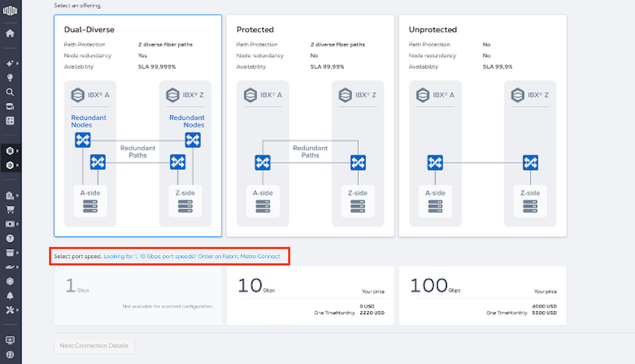Click the lightbulb icon in the sidebar
635x364 pixels.
10,78
